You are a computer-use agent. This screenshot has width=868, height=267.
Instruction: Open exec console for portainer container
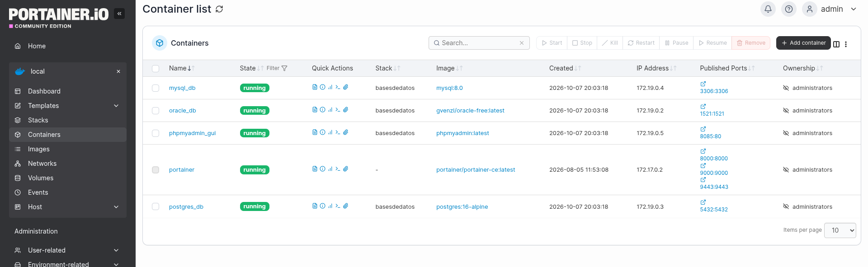(338, 169)
